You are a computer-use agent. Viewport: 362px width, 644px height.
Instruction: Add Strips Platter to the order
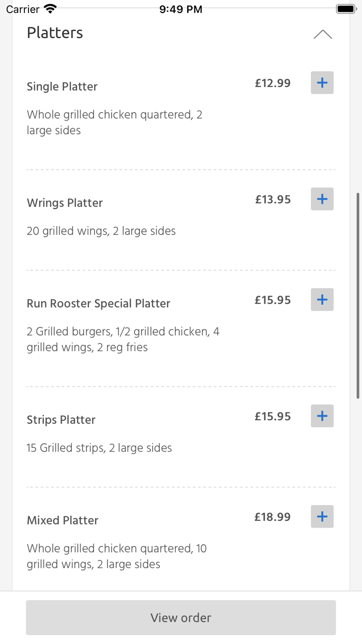click(x=322, y=416)
